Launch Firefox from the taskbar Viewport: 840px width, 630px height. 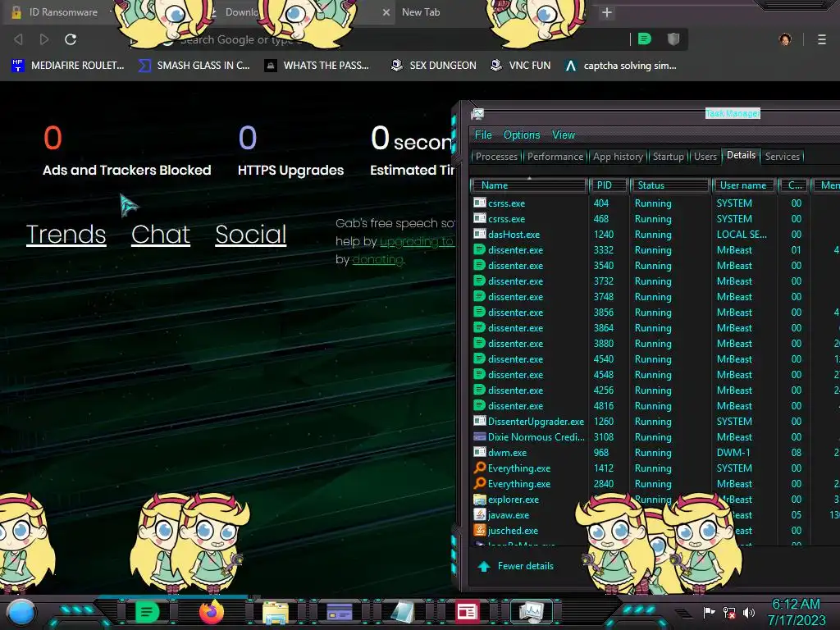212,612
